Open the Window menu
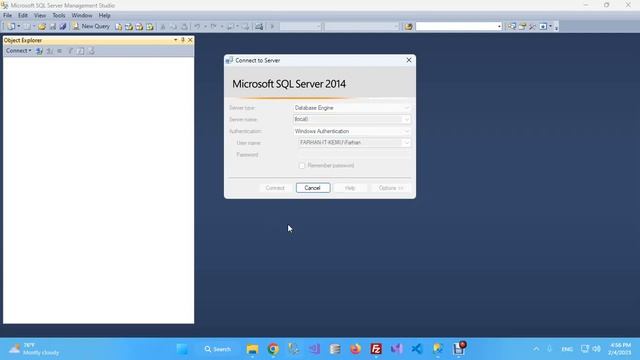The image size is (640, 360). (x=82, y=15)
